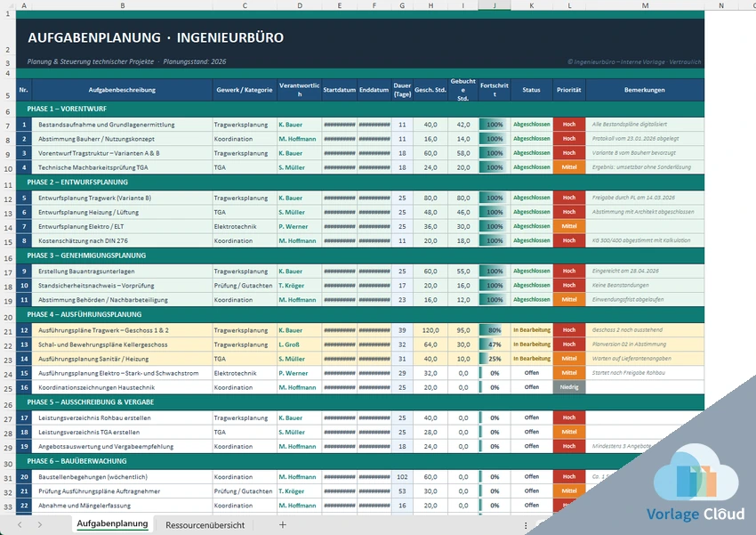Select the PHASE 2 – ENTWURFSPLANUNG section row
Screen dimensions: 756x535
click(360, 182)
